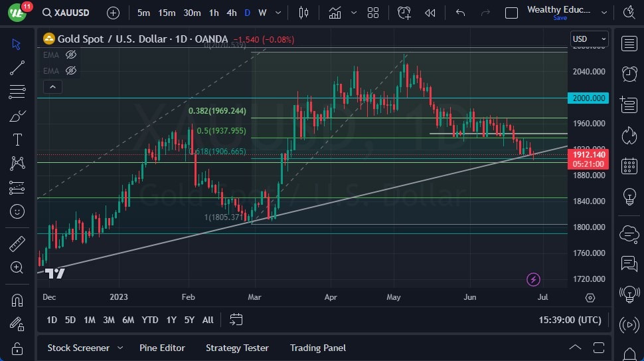Screen dimensions: 644x361
Task: Set the date range to 6M
Action: 128,320
